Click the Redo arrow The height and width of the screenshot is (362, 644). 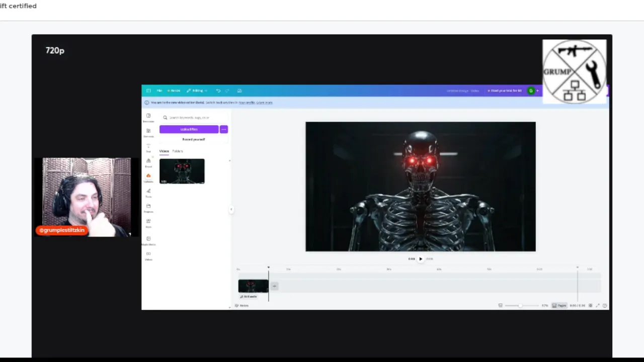[x=227, y=90]
